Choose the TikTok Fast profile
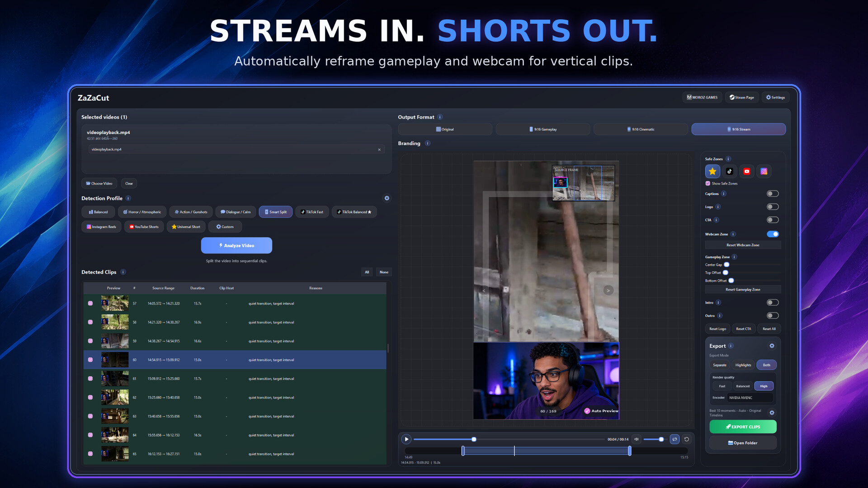This screenshot has height=488, width=868. point(312,212)
